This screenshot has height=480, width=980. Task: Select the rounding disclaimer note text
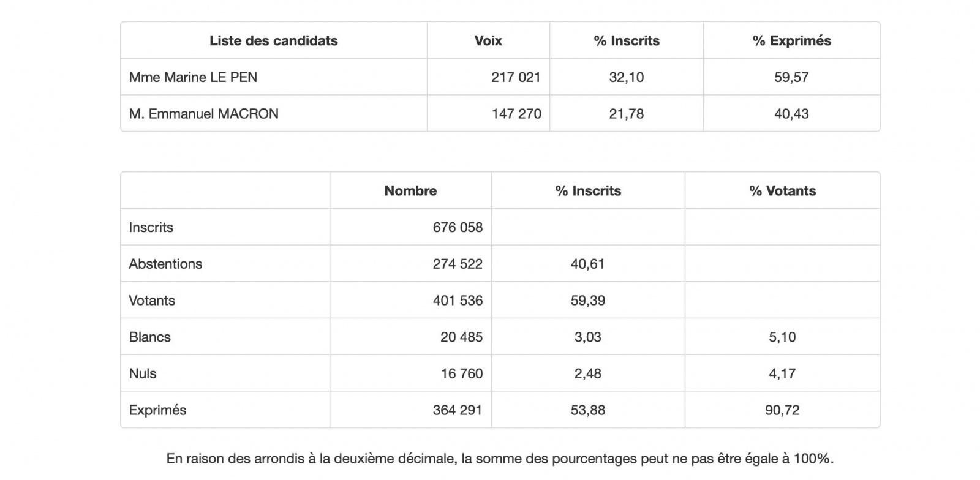[x=500, y=459]
